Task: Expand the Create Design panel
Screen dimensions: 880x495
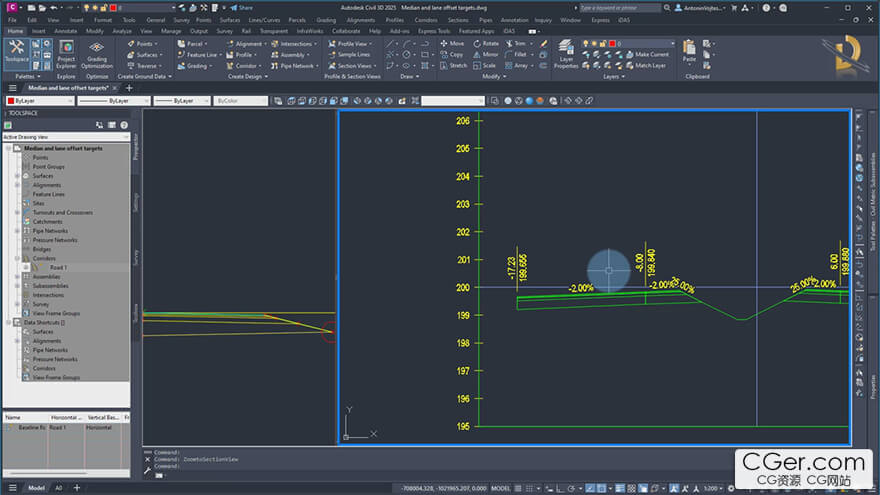Action: click(x=247, y=76)
